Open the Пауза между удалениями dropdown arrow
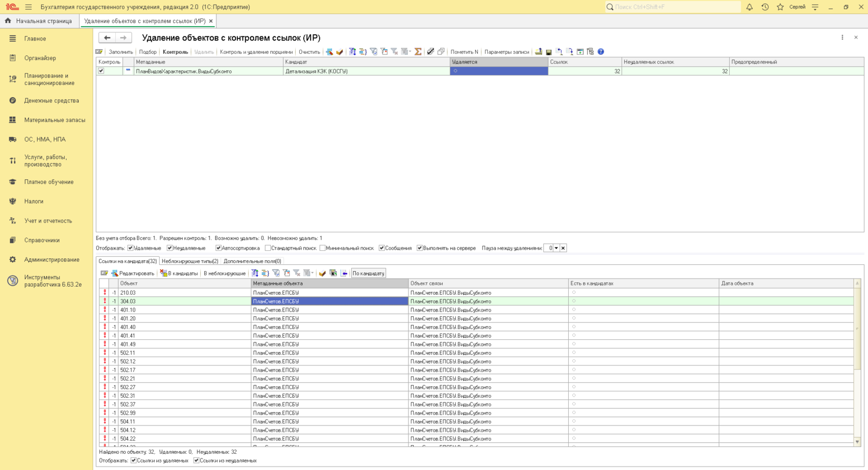868x470 pixels. [556, 248]
